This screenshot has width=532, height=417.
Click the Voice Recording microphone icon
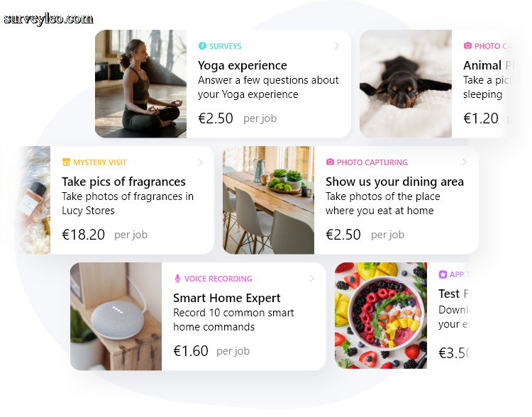coord(177,279)
